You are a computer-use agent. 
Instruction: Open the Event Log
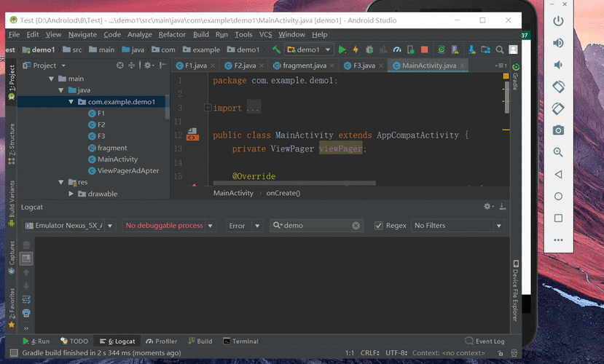coord(485,341)
